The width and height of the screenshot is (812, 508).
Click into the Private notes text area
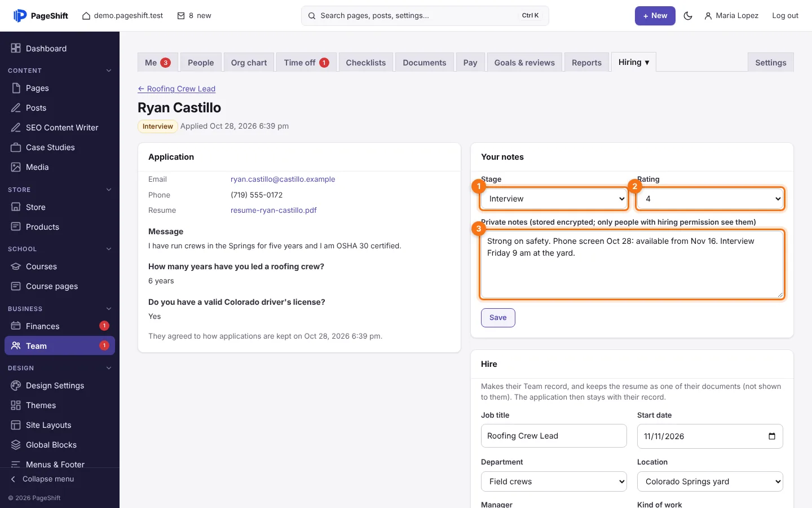coord(632,264)
